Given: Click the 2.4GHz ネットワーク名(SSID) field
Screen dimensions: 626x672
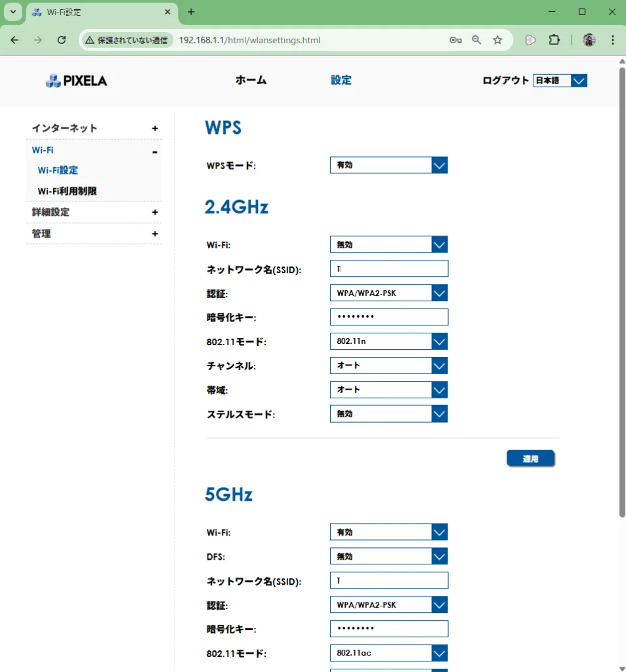Looking at the screenshot, I should (x=389, y=268).
